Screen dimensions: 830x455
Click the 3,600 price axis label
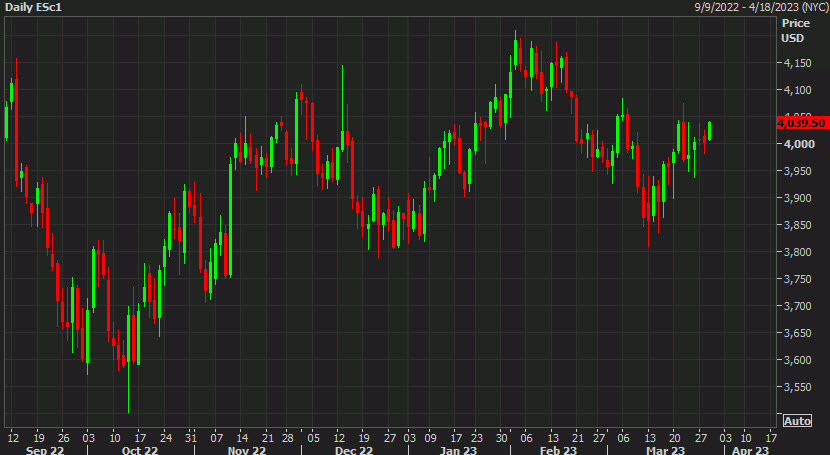[797, 360]
